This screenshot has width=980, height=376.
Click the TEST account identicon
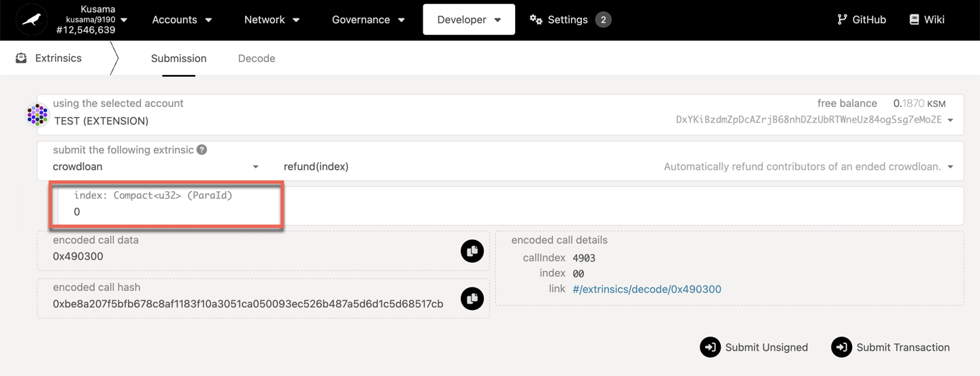[x=37, y=114]
